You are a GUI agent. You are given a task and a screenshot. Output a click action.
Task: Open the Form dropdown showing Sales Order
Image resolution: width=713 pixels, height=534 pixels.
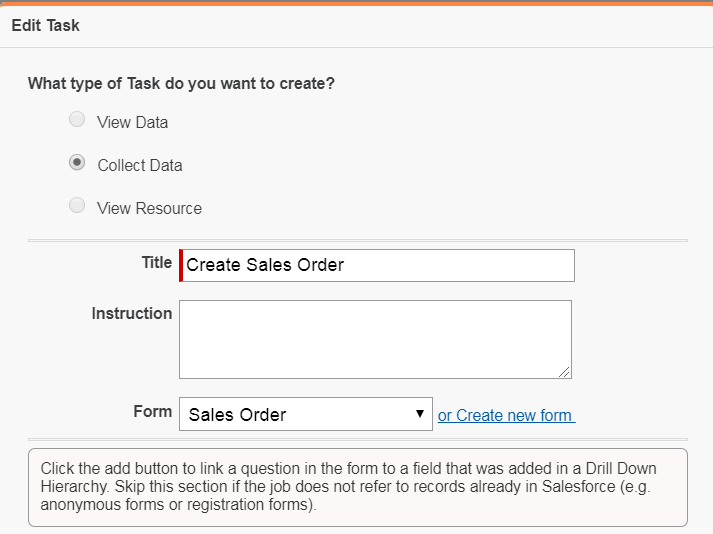305,414
